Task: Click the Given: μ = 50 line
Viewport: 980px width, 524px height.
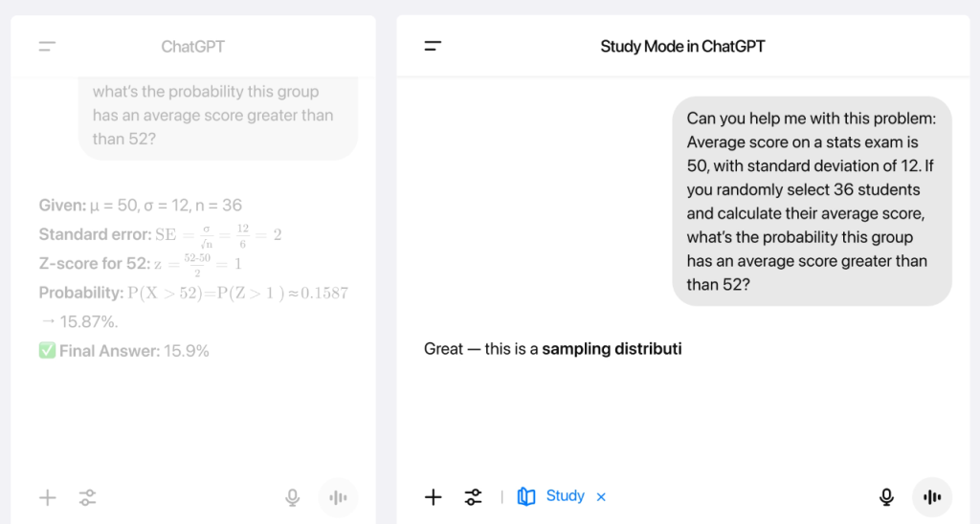Action: 140,205
